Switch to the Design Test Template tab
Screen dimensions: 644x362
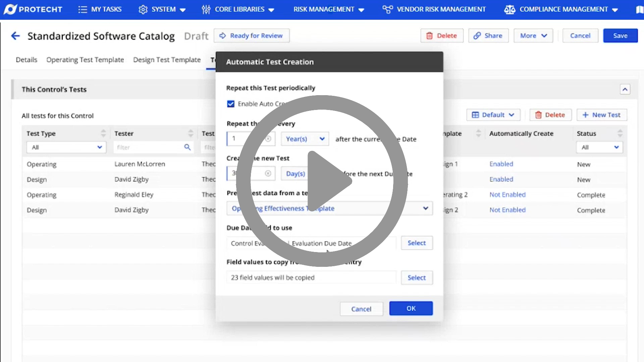coord(167,60)
